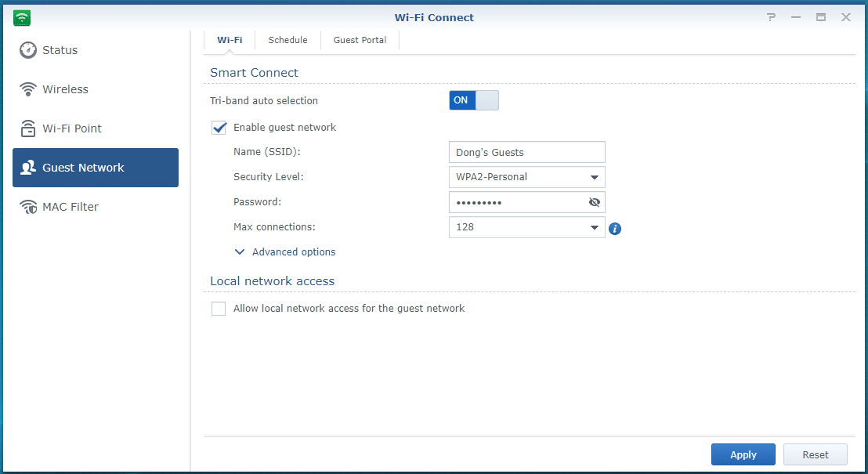Open the Status gauge icon in sidebar
Viewport: 868px width, 474px height.
(x=28, y=50)
